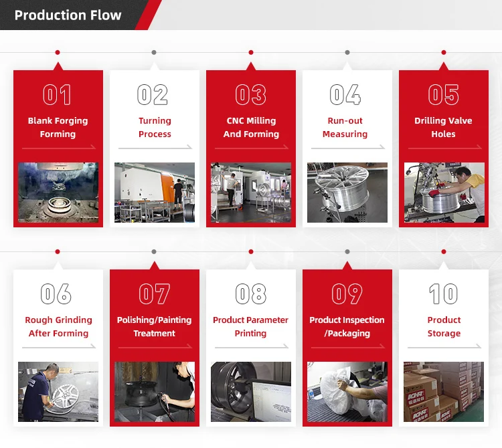Click the red timeline dot above step 08
Image resolution: width=502 pixels, height=448 pixels.
tap(251, 251)
